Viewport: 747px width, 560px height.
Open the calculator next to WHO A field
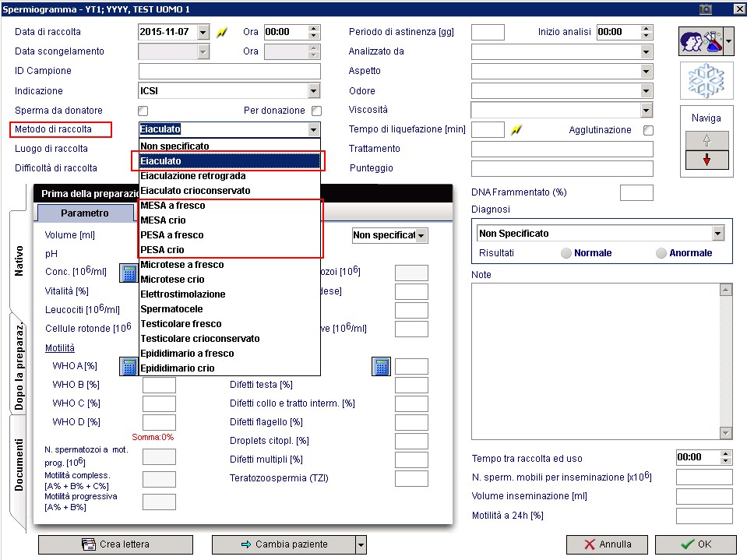click(129, 367)
